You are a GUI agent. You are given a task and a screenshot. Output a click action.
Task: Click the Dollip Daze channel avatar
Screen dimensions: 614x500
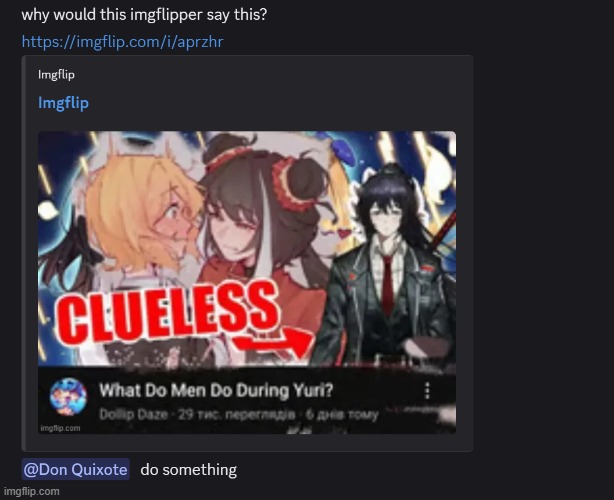point(68,397)
